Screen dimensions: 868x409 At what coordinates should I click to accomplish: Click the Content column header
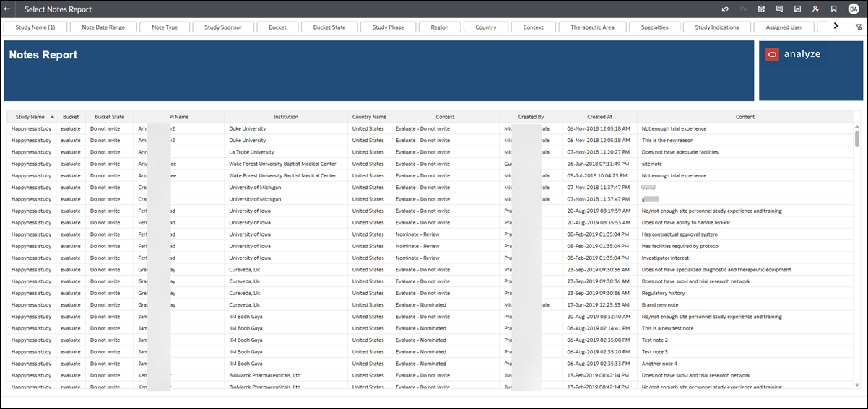pyautogui.click(x=745, y=117)
